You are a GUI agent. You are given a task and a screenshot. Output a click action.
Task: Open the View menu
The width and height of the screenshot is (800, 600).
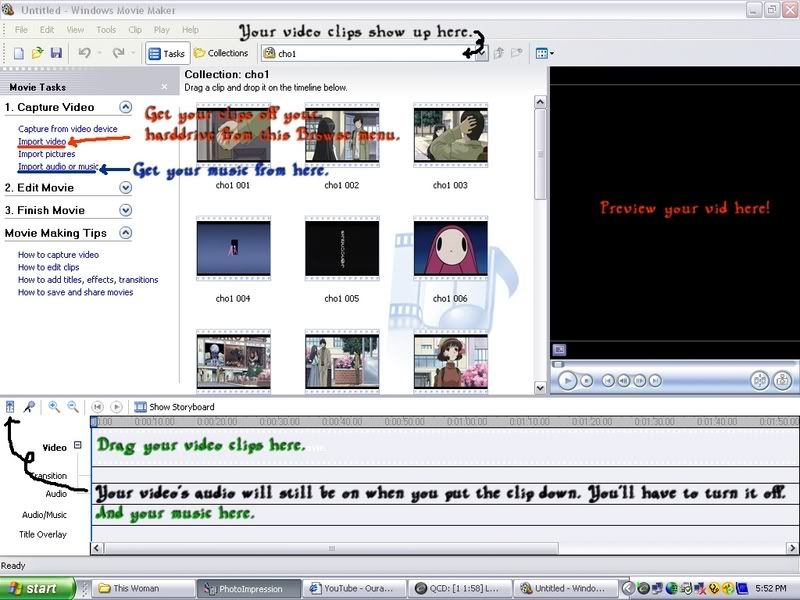tap(75, 30)
